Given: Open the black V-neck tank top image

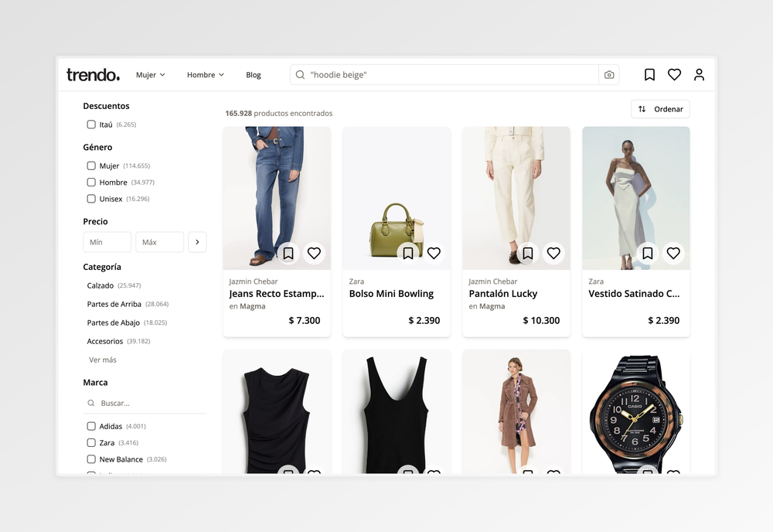Looking at the screenshot, I should click(397, 411).
